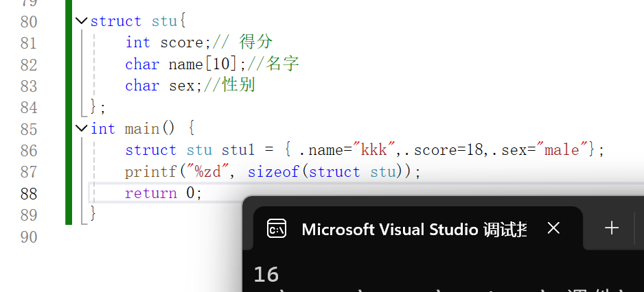Open a new terminal tab with plus button
Screen dimensions: 644x292
[x=611, y=228]
